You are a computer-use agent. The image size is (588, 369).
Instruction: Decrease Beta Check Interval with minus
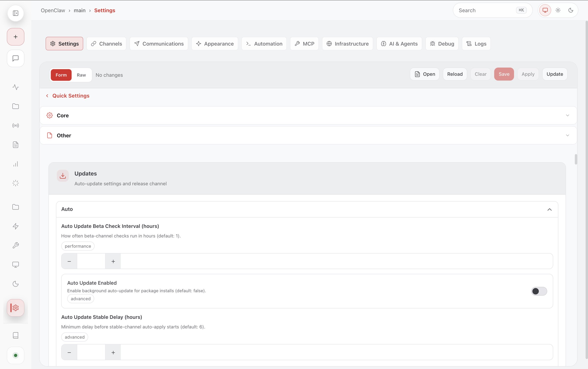point(69,261)
